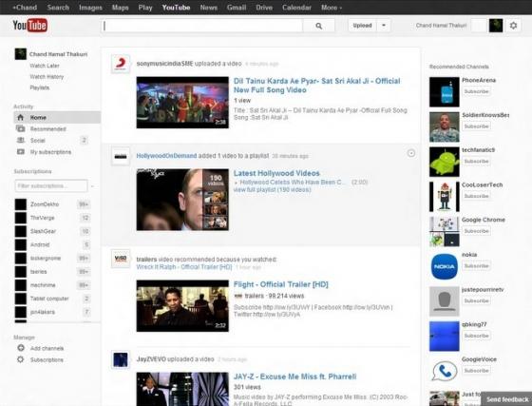This screenshot has width=532, height=406.
Task: Click the Add channels plus icon
Action: tap(21, 348)
